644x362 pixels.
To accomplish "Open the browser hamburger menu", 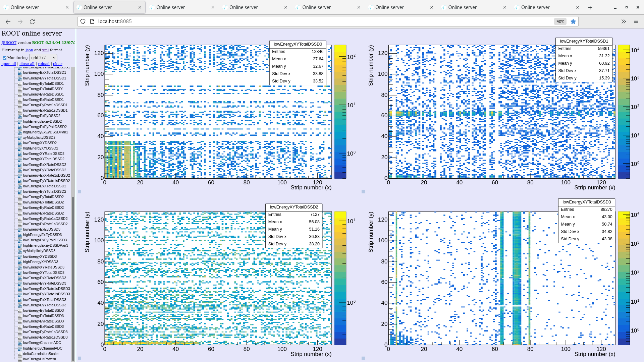I will coord(636,21).
